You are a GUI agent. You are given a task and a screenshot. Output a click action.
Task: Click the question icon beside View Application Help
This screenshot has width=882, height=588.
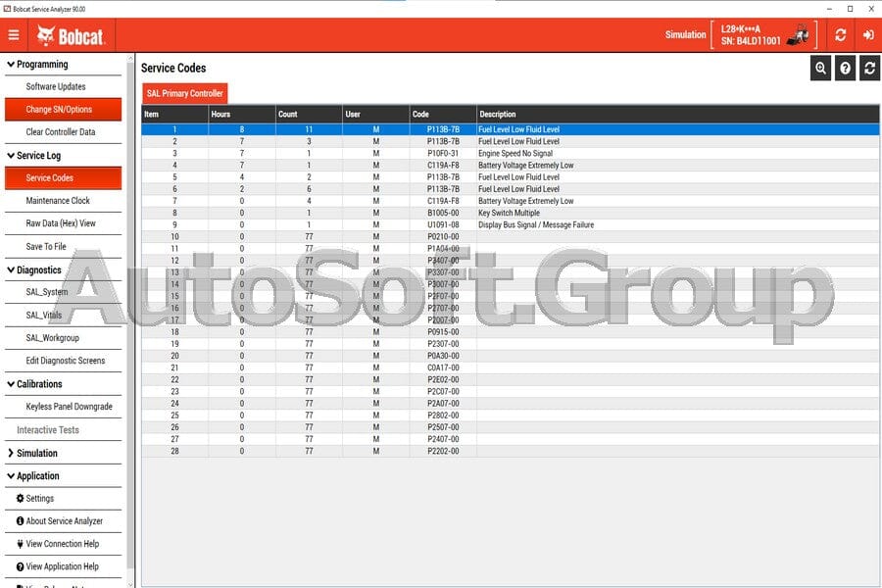coord(21,566)
